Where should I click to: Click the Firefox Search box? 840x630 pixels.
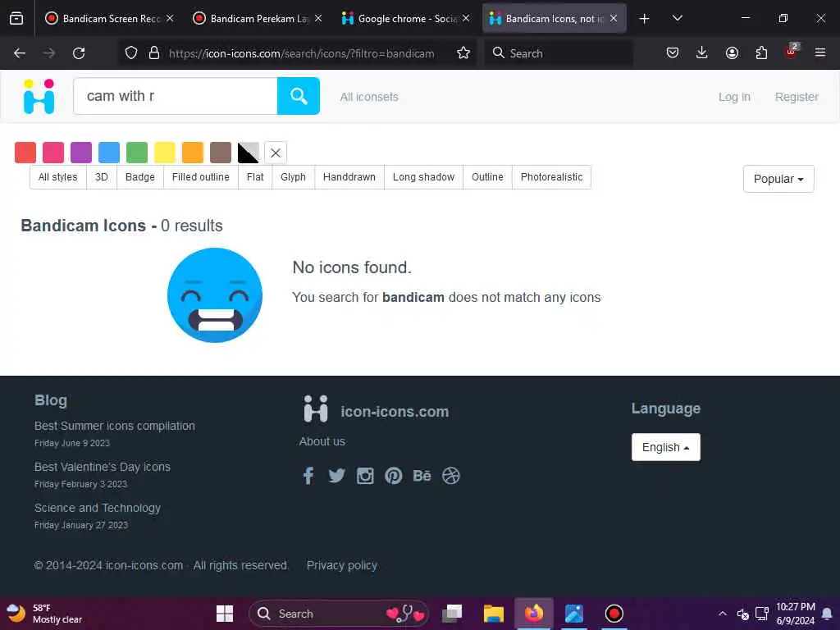pyautogui.click(x=558, y=53)
